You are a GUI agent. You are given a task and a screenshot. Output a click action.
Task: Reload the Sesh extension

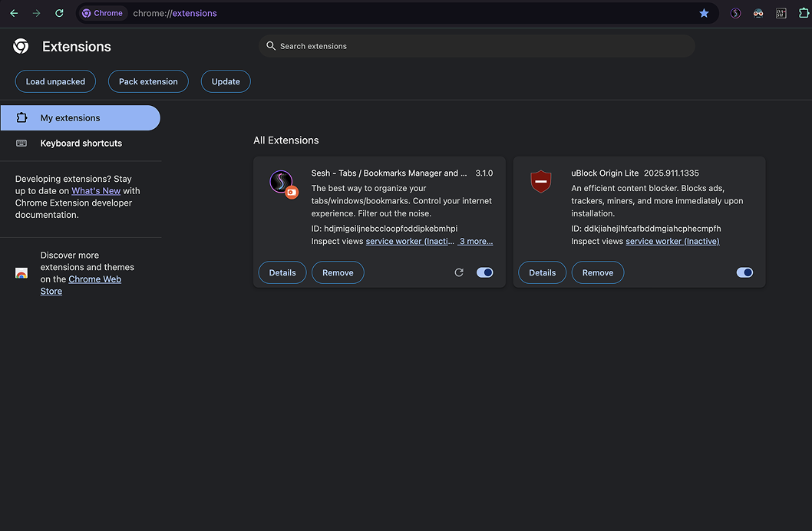click(x=459, y=272)
